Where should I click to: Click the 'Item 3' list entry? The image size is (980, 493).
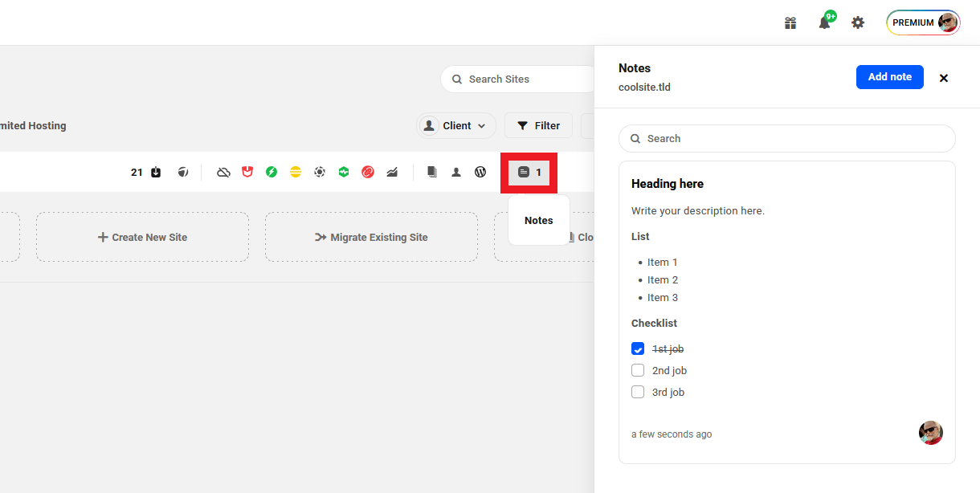(x=663, y=298)
